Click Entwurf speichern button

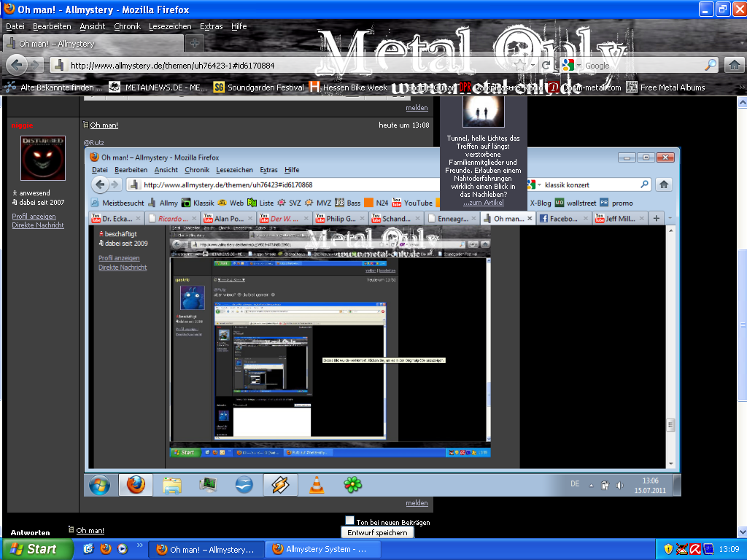[x=377, y=532]
